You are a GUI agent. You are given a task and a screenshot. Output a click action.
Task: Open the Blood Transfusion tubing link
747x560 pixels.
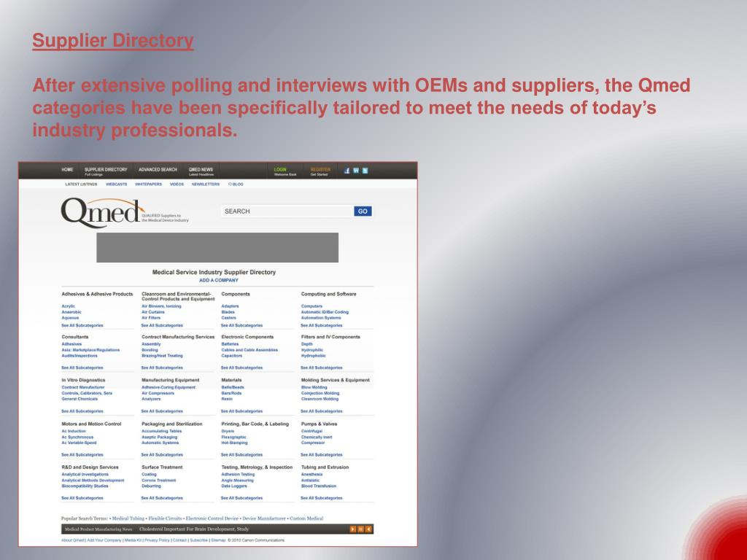point(318,486)
